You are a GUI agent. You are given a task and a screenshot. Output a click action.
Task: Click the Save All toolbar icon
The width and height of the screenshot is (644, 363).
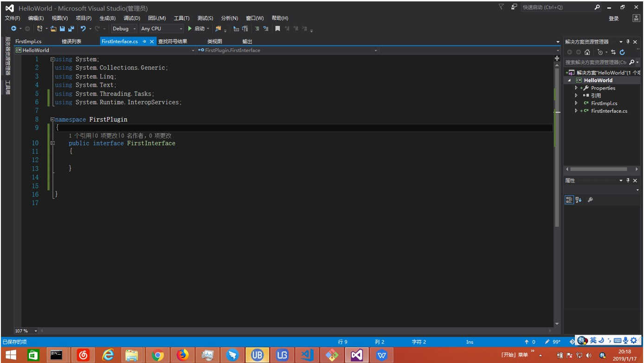(71, 29)
